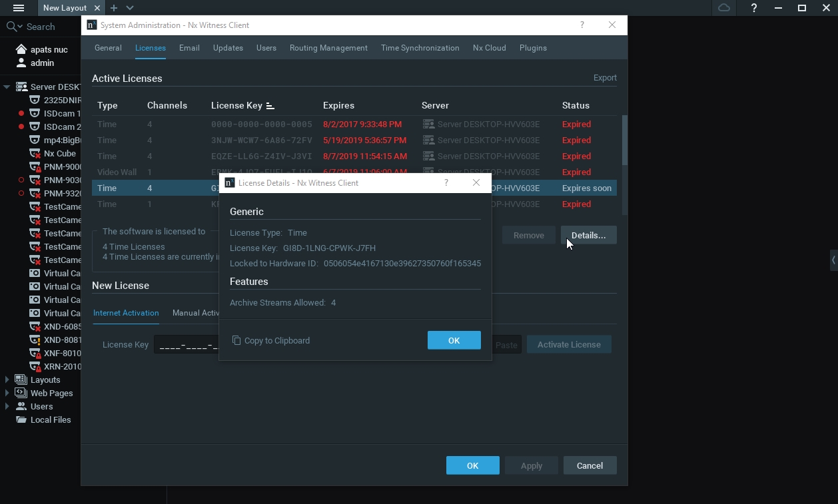Click the Nx Cloud icon in title bar

coord(724,8)
